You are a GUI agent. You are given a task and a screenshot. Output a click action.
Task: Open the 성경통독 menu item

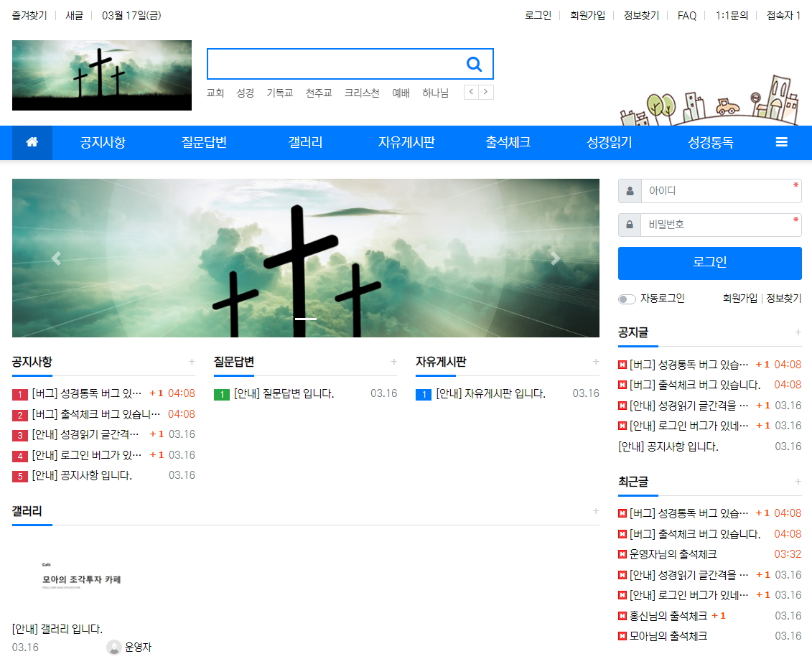click(x=710, y=142)
